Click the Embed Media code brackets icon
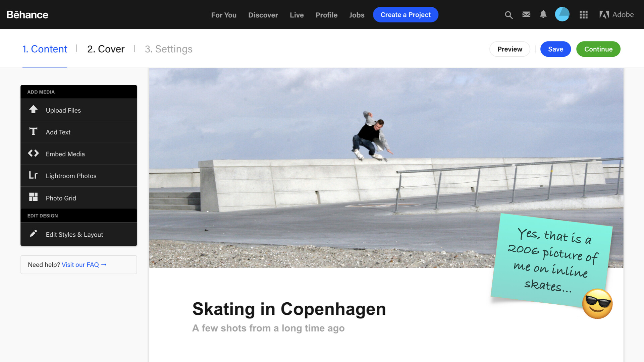Viewport: 644px width, 362px height. point(33,153)
